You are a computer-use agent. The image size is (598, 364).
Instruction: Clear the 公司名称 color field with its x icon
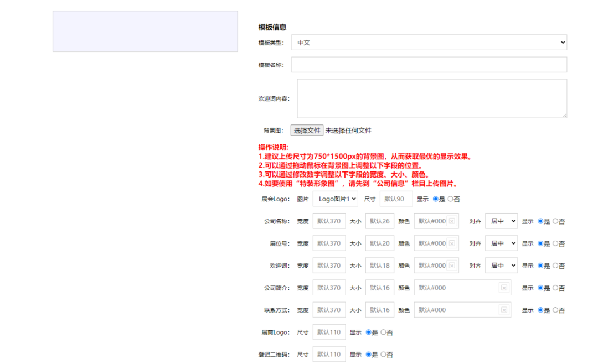(x=452, y=221)
